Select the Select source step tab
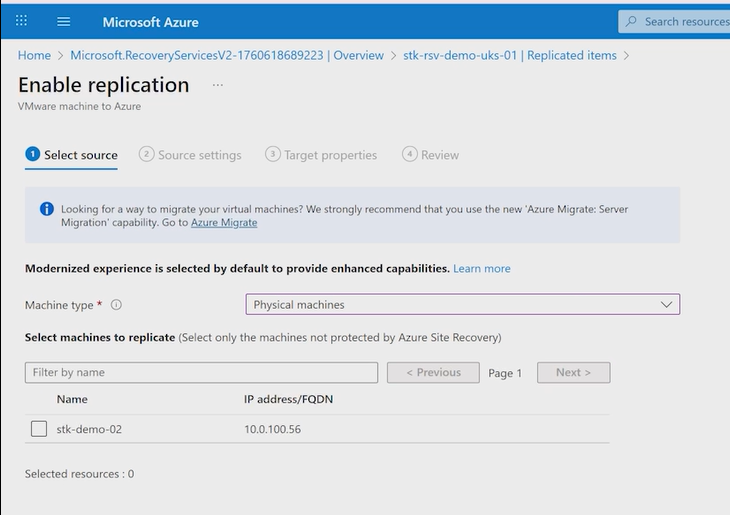Viewport: 730px width, 515px height. [71, 155]
